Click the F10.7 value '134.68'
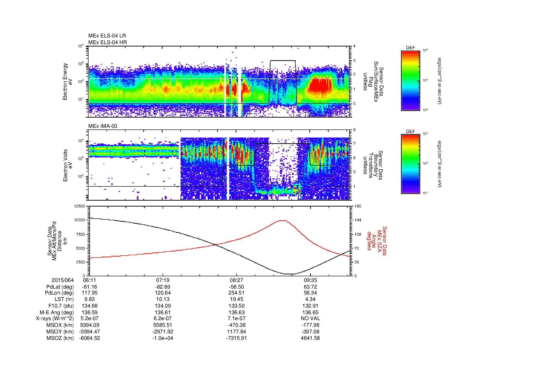Screen dimensions: 555x392 click(90, 306)
